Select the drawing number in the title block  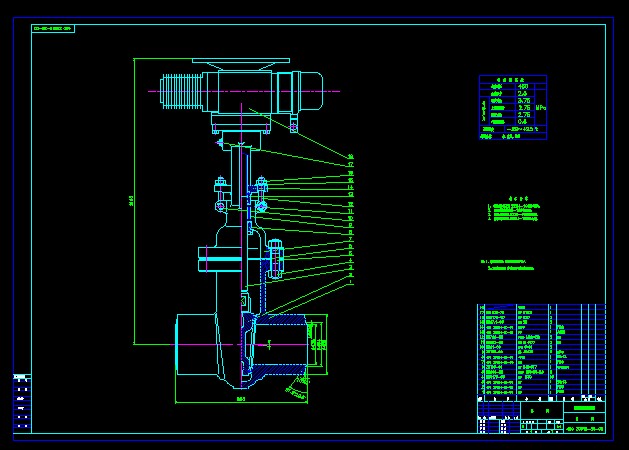pyautogui.click(x=585, y=428)
